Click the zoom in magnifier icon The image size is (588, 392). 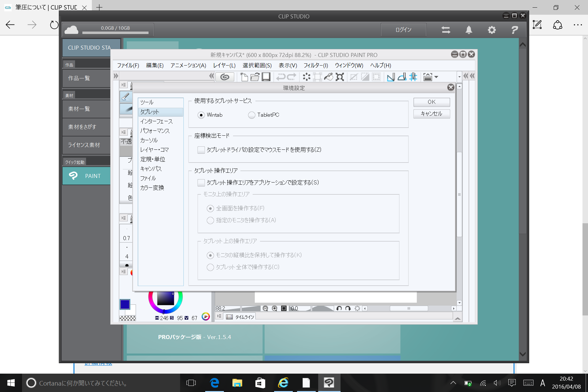pyautogui.click(x=274, y=308)
